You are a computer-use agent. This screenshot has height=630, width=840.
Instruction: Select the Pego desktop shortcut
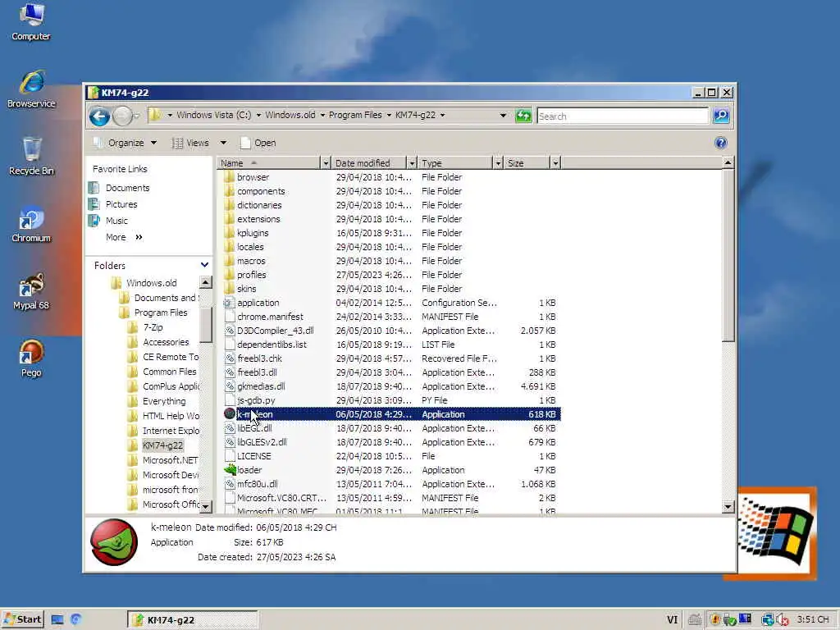coord(31,358)
